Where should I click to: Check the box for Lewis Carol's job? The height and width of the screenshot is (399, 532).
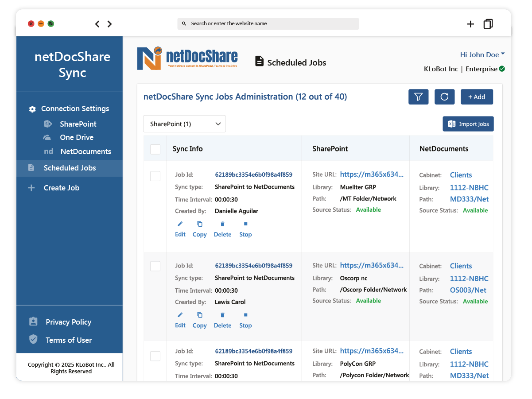(x=155, y=266)
